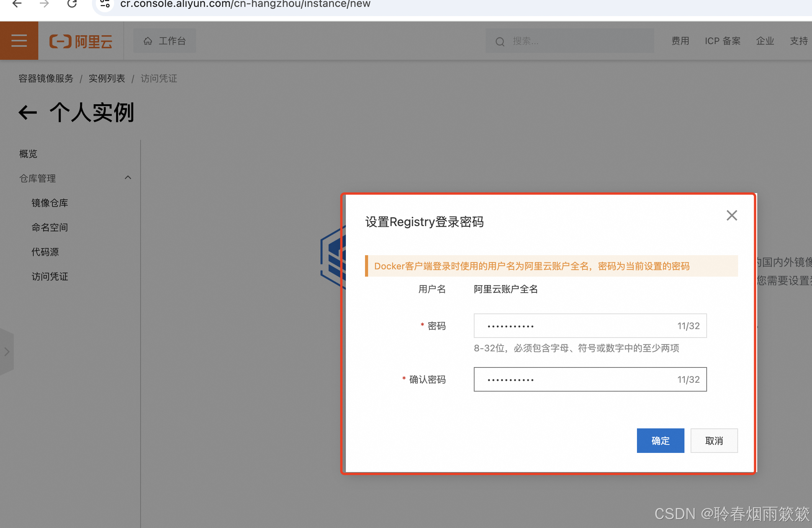The width and height of the screenshot is (812, 528).
Task: Open 实例列表 breadcrumb link
Action: [x=107, y=79]
